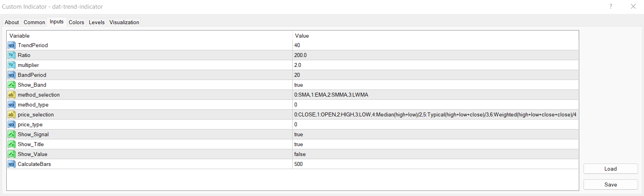The height and width of the screenshot is (196, 644).
Task: Switch to the Colors tab
Action: click(x=76, y=23)
